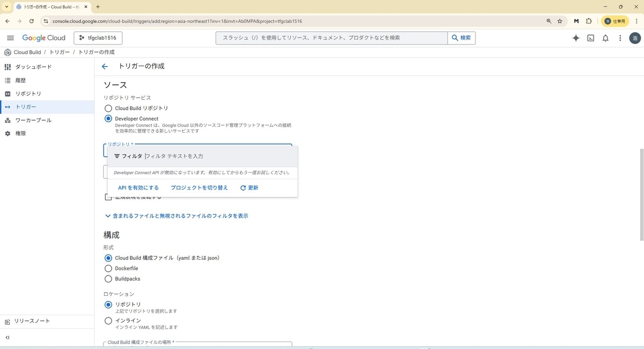Click the filter icon in repository dropdown
The image size is (644, 349).
117,156
